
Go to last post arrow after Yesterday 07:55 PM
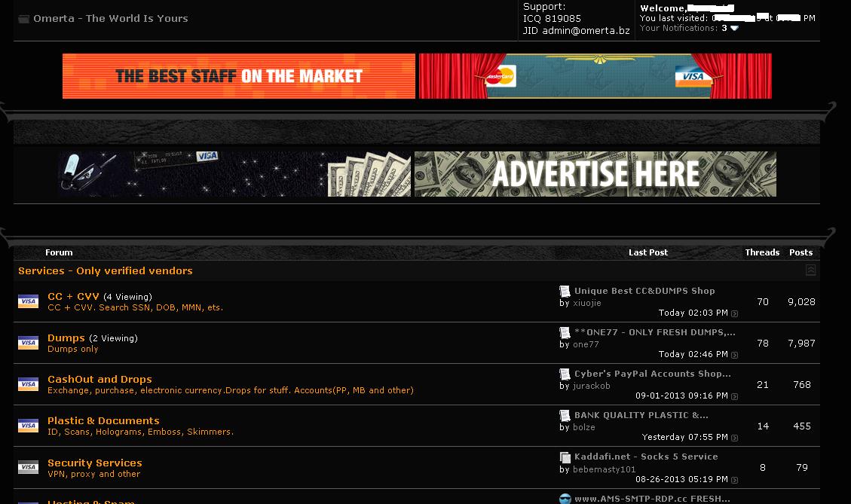coord(734,438)
